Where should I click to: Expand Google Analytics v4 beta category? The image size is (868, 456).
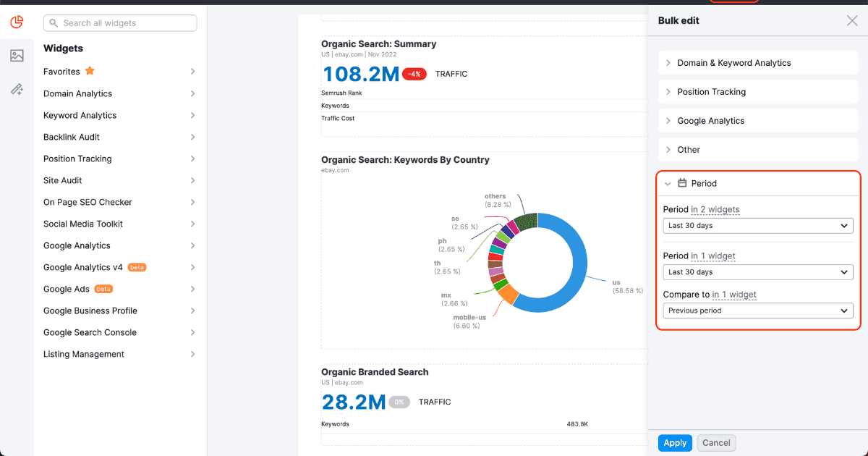120,267
